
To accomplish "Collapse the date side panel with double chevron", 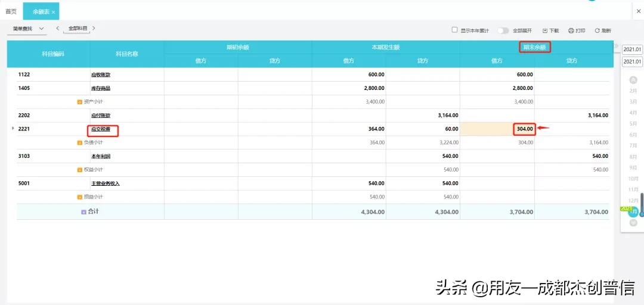I will 616,45.
